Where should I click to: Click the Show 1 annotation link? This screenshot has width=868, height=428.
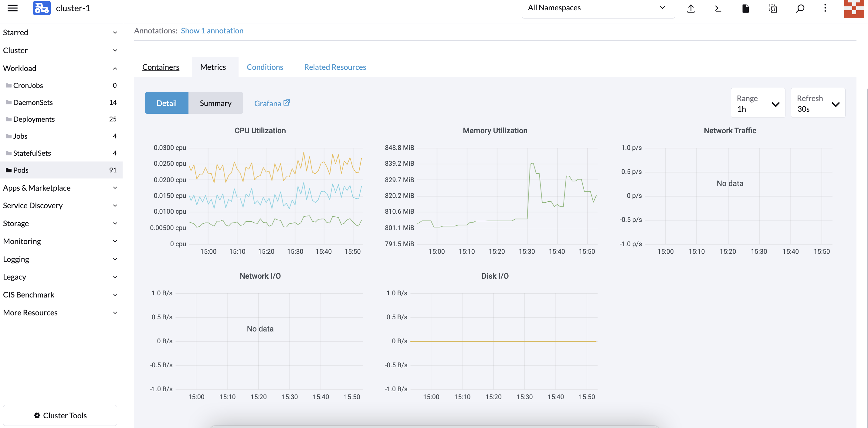(x=212, y=31)
